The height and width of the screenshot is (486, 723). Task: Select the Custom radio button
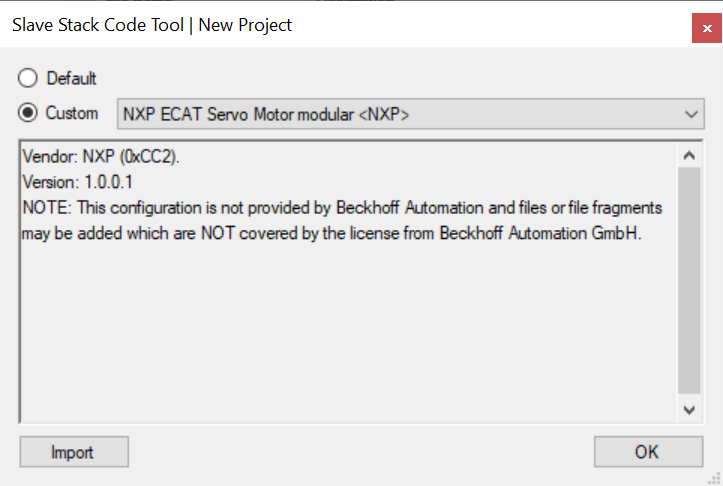click(x=28, y=113)
